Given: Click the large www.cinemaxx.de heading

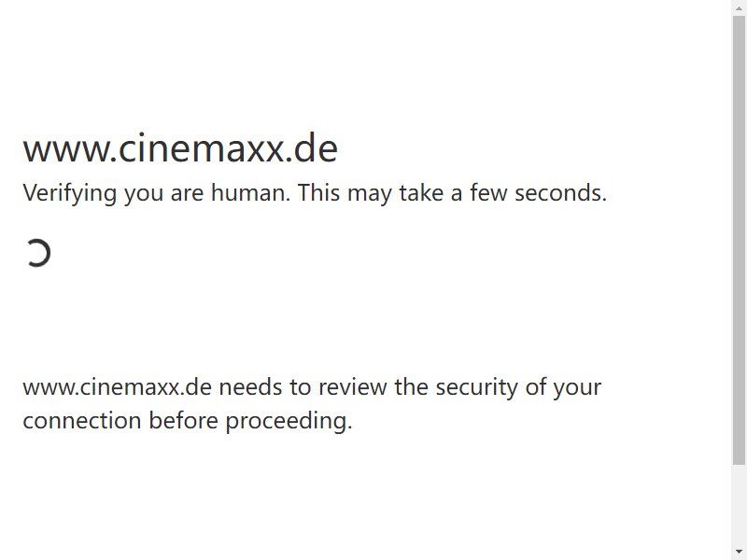Looking at the screenshot, I should [180, 148].
